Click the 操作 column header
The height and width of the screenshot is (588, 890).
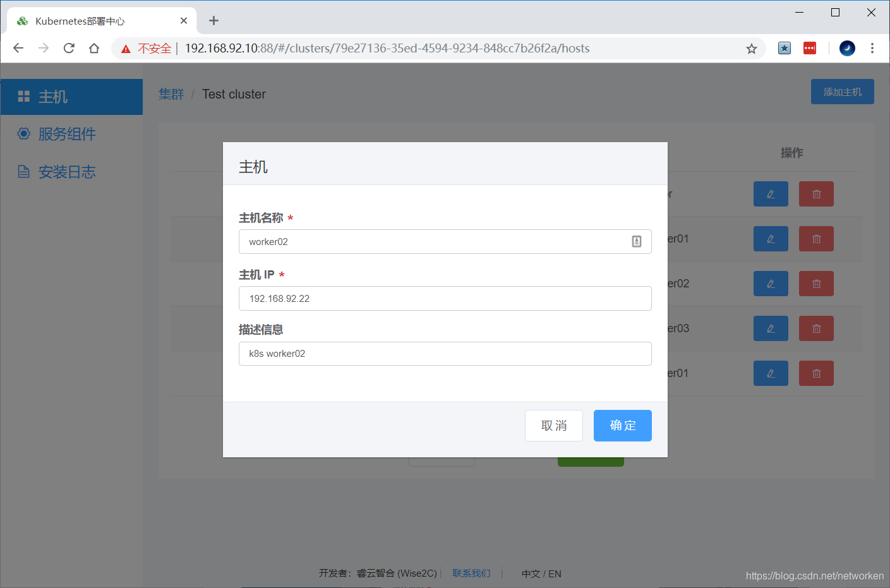[792, 153]
